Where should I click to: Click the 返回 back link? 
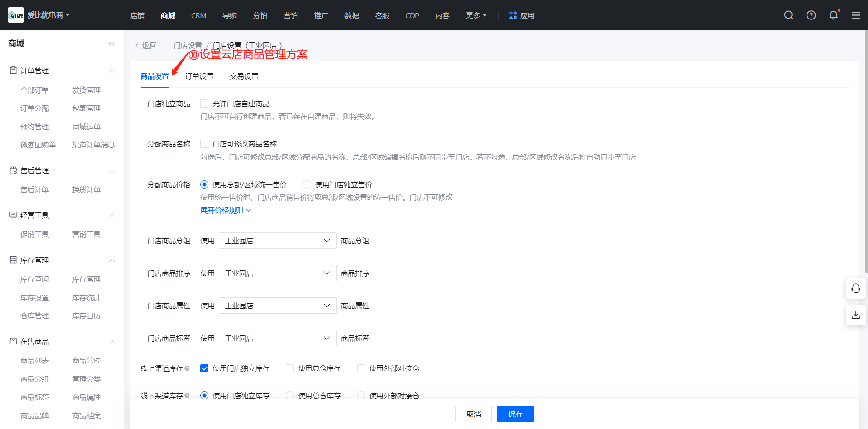pyautogui.click(x=146, y=46)
